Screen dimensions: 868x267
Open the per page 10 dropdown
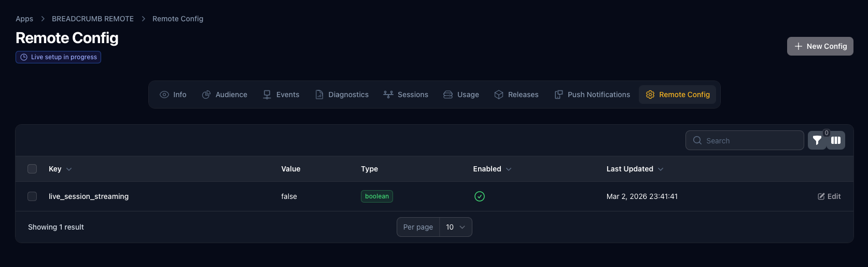[456, 227]
